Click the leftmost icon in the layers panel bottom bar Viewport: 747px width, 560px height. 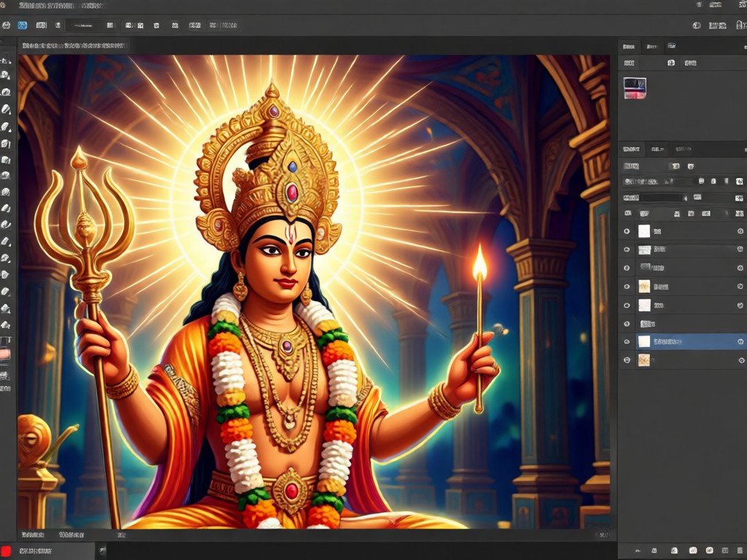(x=638, y=551)
